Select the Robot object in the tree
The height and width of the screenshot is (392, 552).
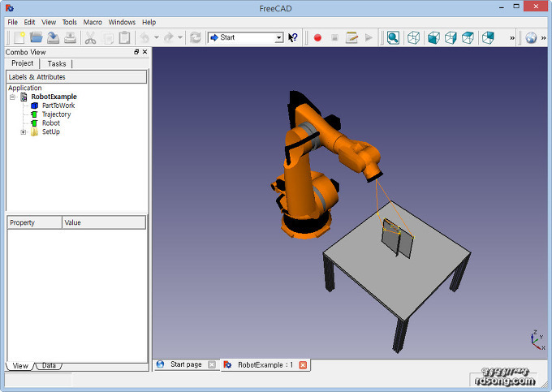coord(51,123)
